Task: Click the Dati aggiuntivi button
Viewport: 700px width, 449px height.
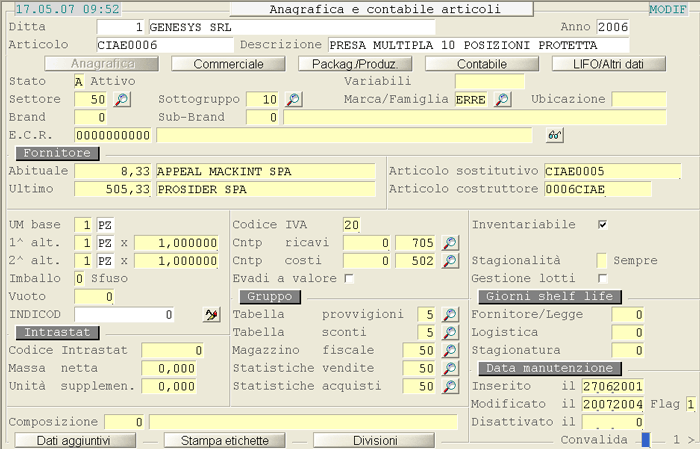Action: point(73,440)
